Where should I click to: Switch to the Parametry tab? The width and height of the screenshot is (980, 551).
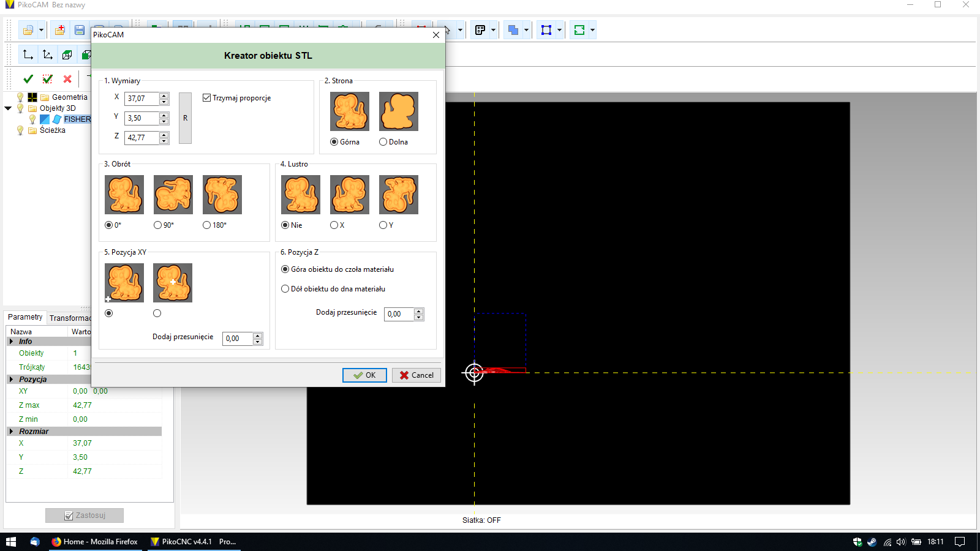[25, 317]
